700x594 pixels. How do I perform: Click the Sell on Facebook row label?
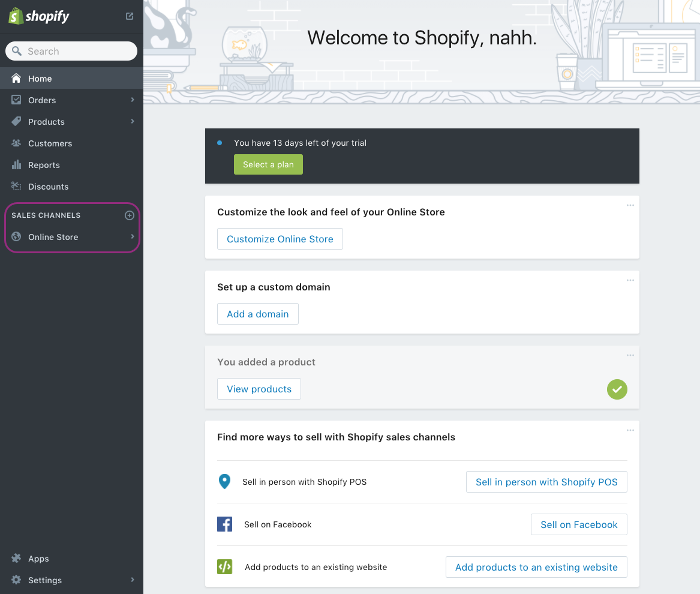pos(278,524)
